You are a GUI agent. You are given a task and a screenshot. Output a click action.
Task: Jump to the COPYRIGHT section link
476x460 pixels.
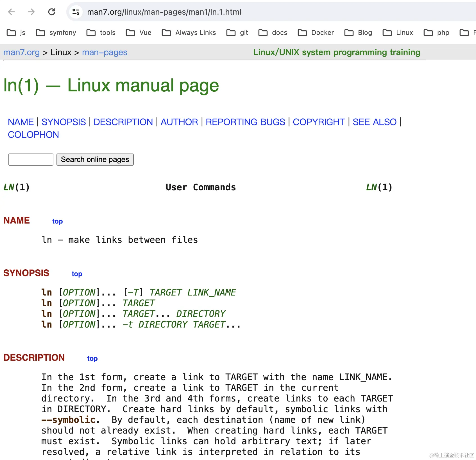(319, 122)
